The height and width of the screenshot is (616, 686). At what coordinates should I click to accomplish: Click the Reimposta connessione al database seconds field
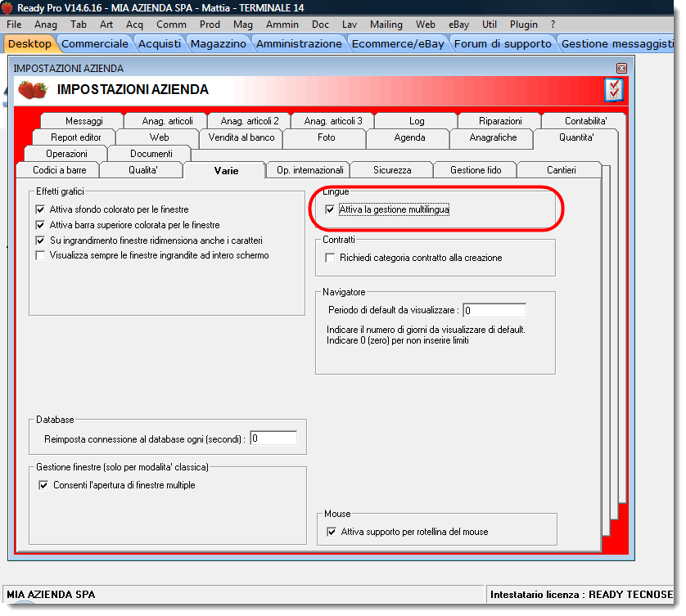click(273, 438)
